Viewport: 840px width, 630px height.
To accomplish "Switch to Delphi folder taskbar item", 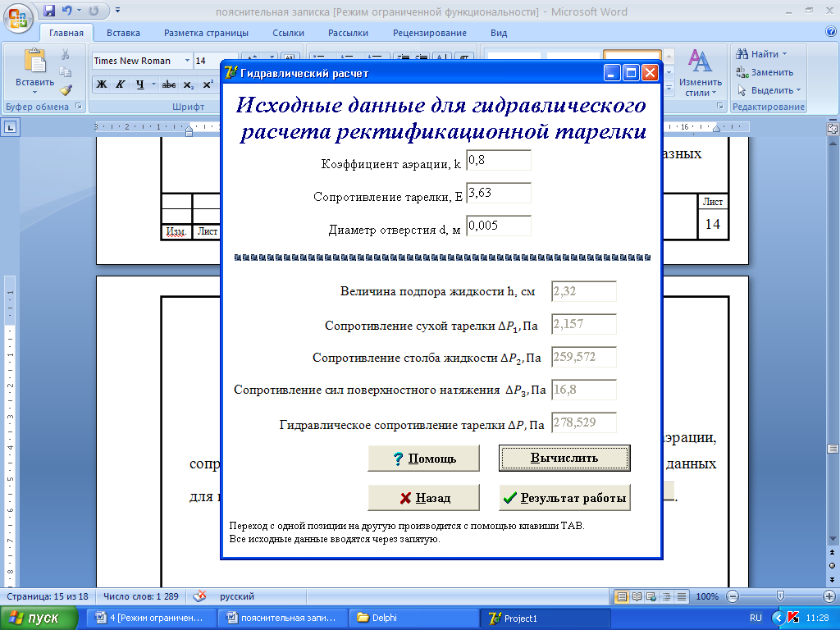I will [413, 618].
